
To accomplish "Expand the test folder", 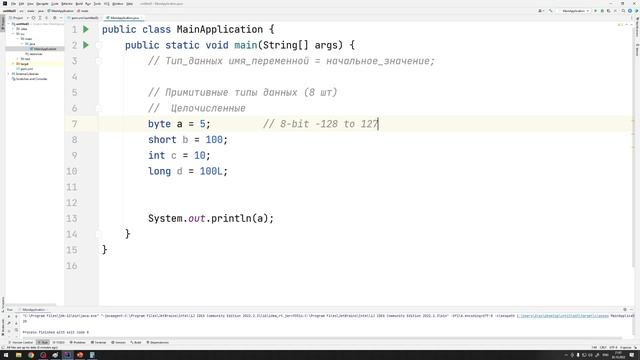I will tap(18, 59).
